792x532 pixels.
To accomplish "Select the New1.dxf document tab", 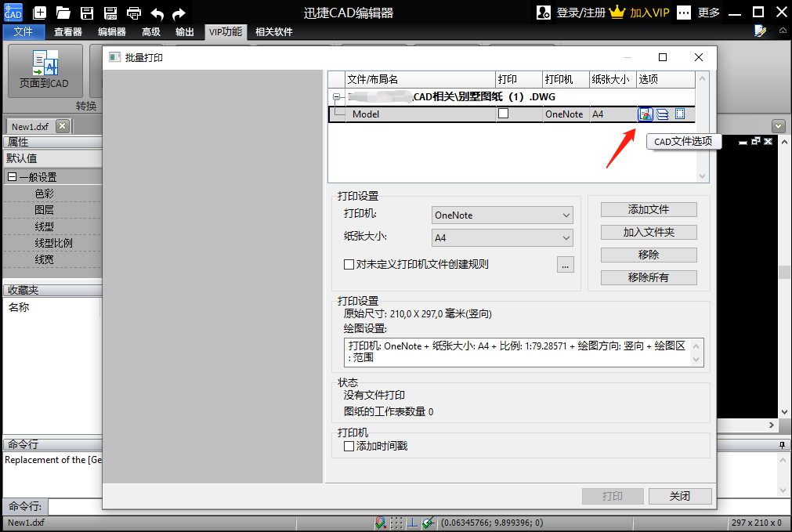I will (31, 126).
